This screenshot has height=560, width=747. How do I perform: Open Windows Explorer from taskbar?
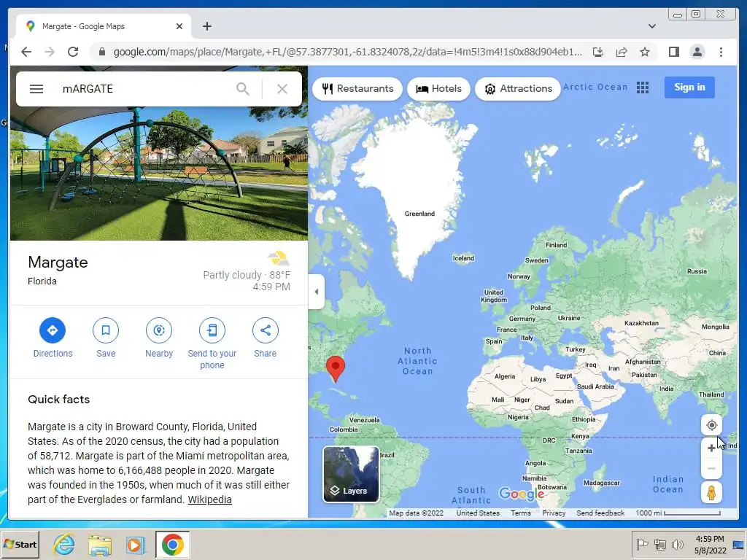(100, 544)
